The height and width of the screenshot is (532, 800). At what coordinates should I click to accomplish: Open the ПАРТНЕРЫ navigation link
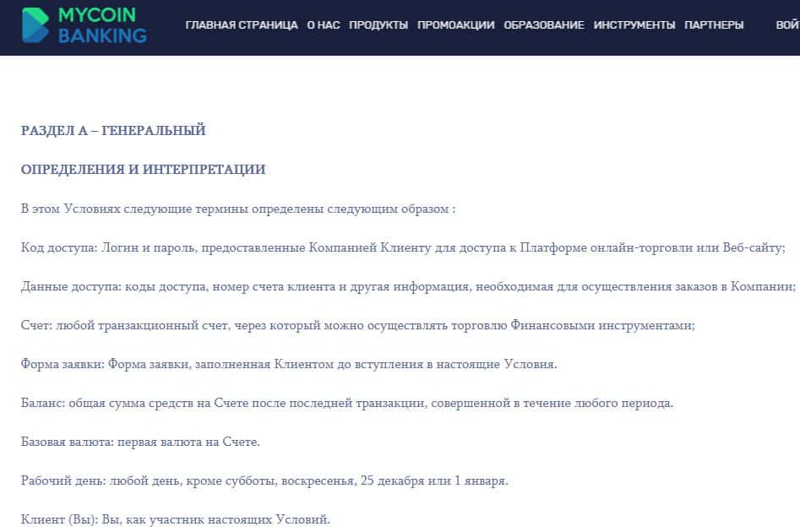click(714, 25)
